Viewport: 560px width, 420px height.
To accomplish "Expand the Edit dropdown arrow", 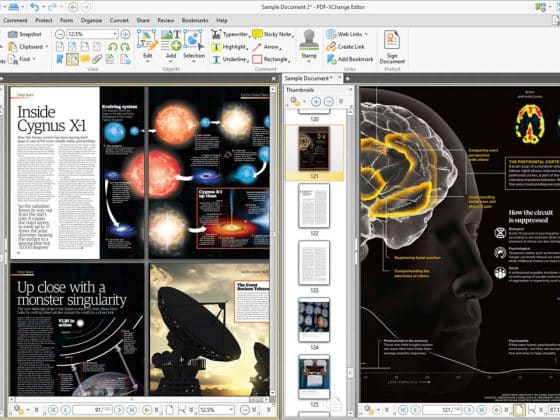I will 148,61.
